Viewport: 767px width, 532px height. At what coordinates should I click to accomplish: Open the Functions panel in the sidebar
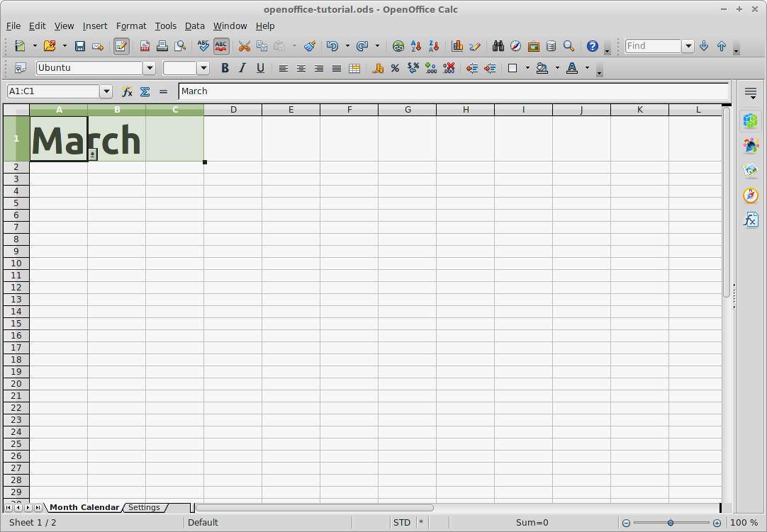[x=750, y=218]
